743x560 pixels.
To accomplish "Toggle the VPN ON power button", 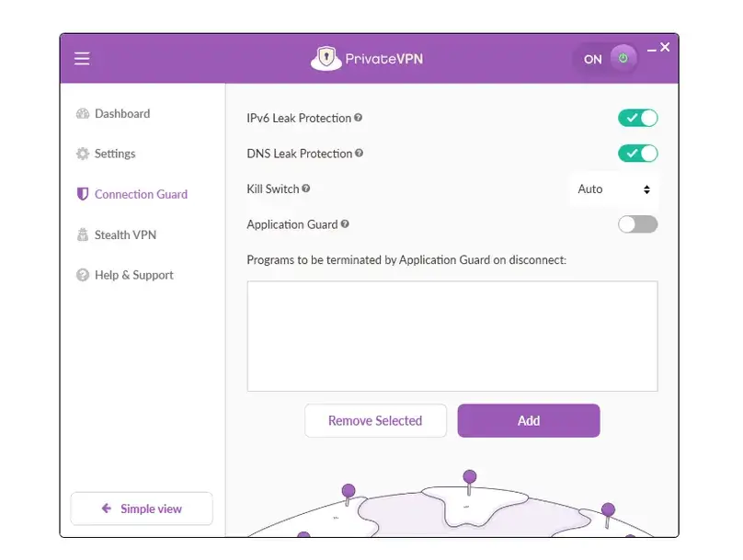I will click(x=623, y=58).
